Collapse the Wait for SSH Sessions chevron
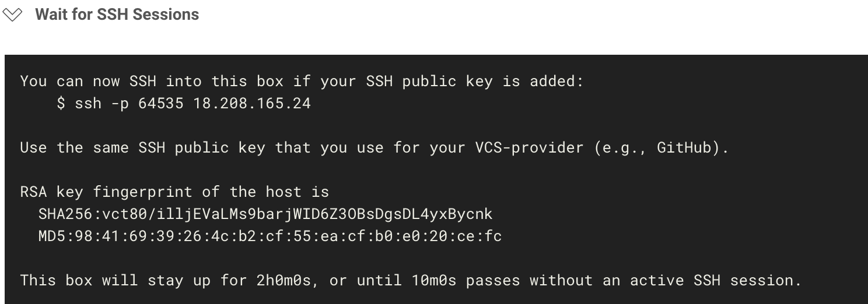868x304 pixels. click(x=12, y=15)
